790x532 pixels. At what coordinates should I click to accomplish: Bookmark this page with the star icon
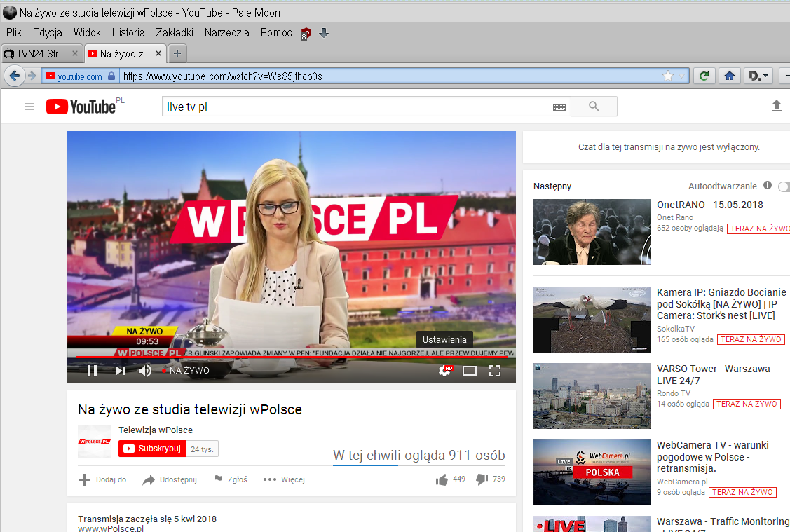[667, 76]
